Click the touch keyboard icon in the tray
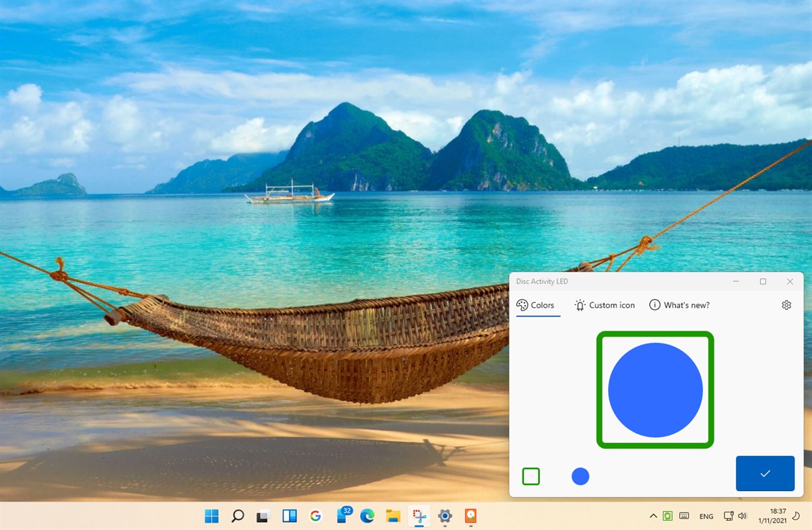The width and height of the screenshot is (812, 530). tap(684, 516)
